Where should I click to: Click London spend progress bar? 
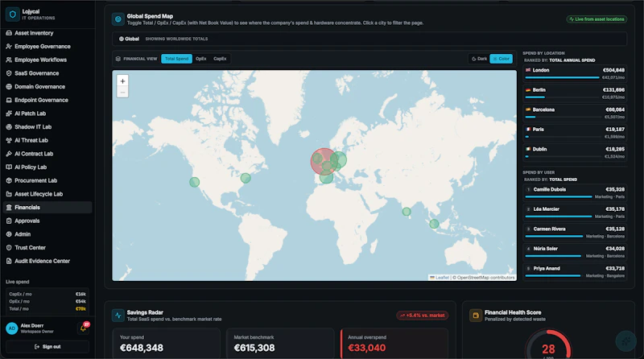coord(562,77)
